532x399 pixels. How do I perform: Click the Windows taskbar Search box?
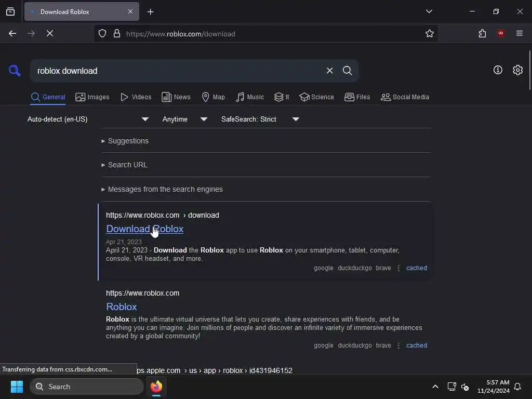87,387
